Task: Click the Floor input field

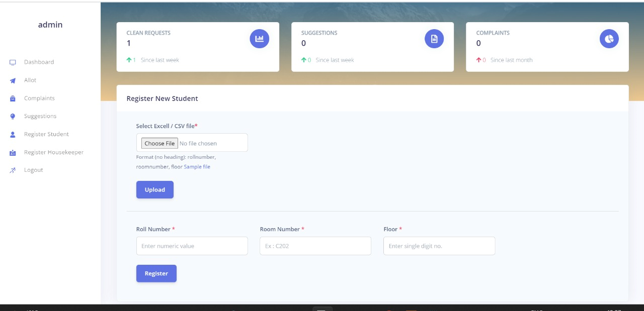Action: click(x=439, y=246)
